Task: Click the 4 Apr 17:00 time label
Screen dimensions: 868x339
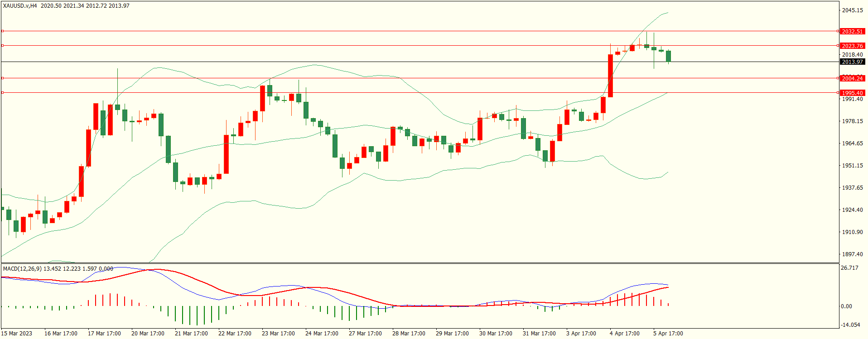Action: (x=625, y=333)
